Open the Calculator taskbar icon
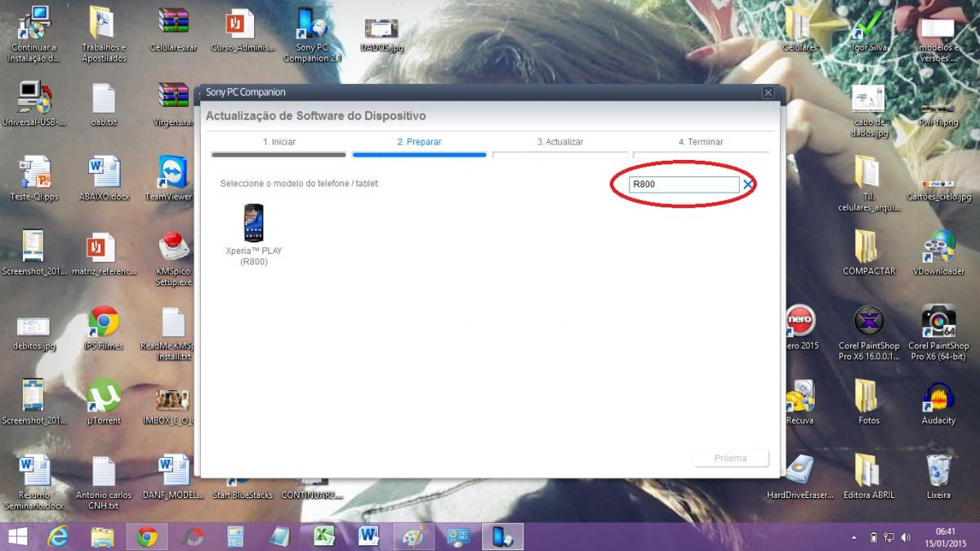Viewport: 980px width, 551px height. 236,536
